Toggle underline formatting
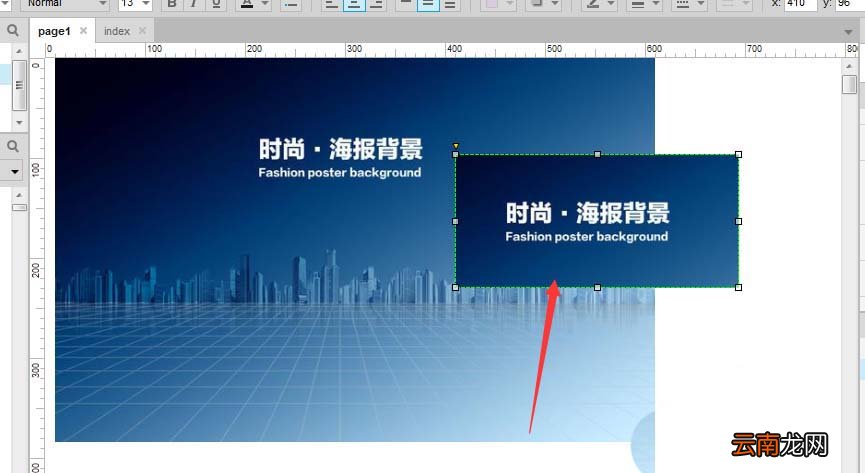Screen dimensions: 865x473 [x=216, y=4]
